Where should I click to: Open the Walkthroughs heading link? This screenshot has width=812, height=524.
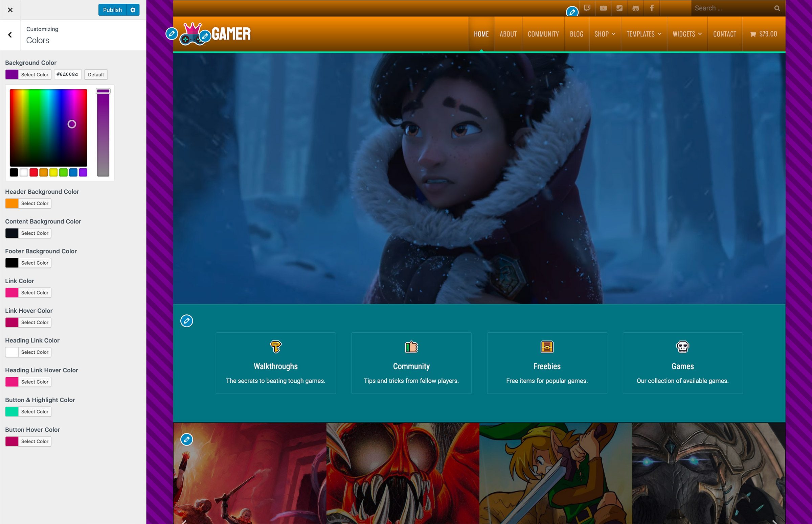point(275,366)
